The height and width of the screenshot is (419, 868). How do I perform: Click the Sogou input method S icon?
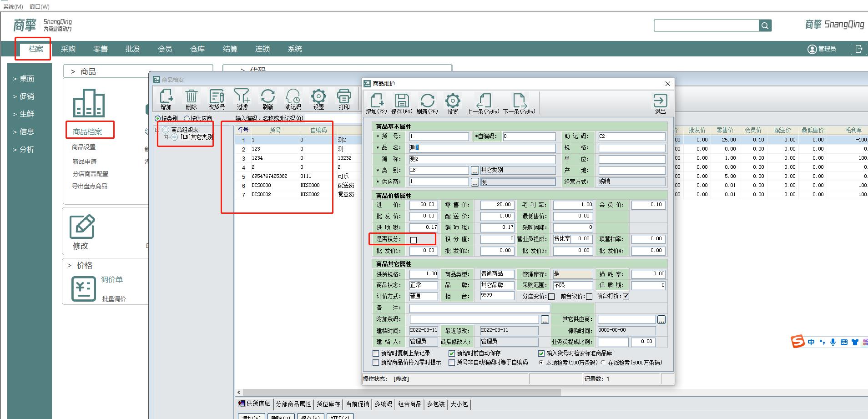click(x=797, y=341)
